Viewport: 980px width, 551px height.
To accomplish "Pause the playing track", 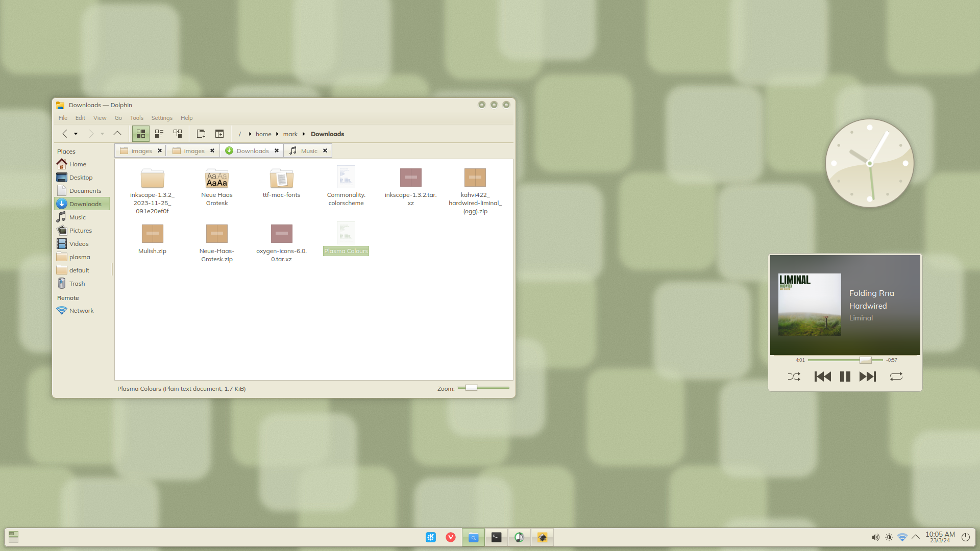I will 845,377.
